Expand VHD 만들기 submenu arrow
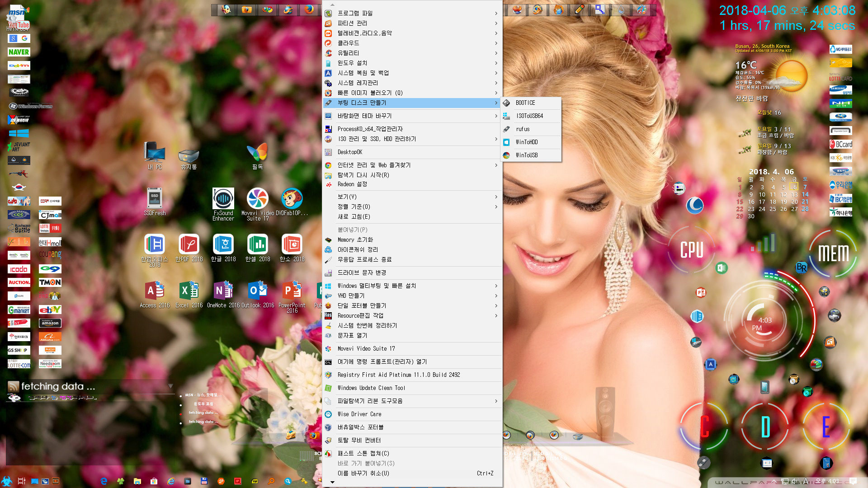Image resolution: width=868 pixels, height=488 pixels. point(496,296)
